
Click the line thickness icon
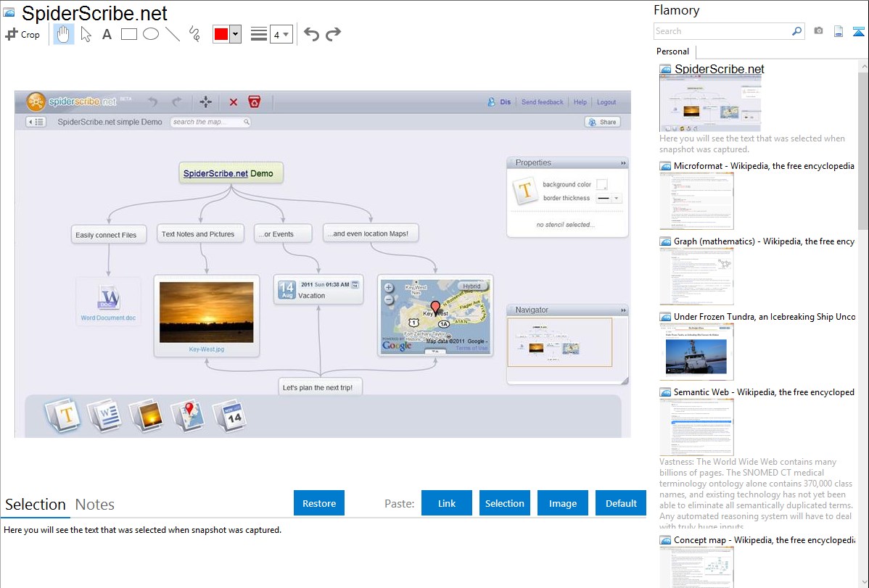click(259, 34)
